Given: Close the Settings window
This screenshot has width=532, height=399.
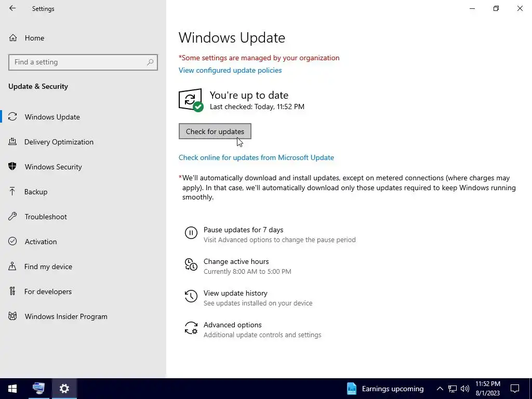Looking at the screenshot, I should tap(520, 8).
